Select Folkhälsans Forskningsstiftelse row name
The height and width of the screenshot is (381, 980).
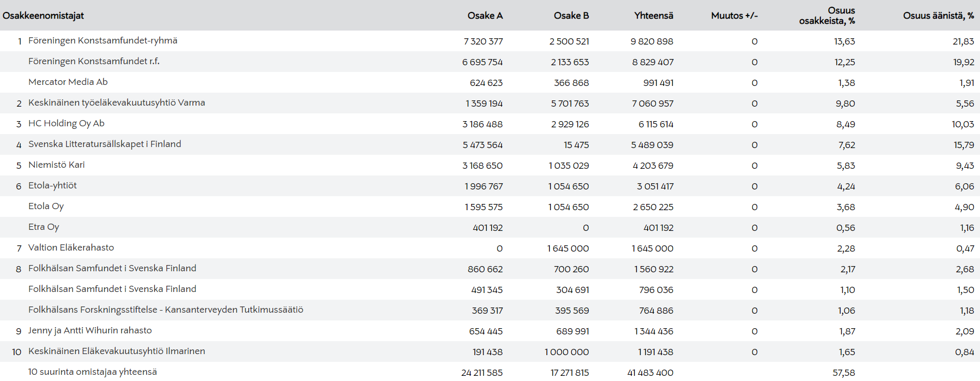coord(166,310)
